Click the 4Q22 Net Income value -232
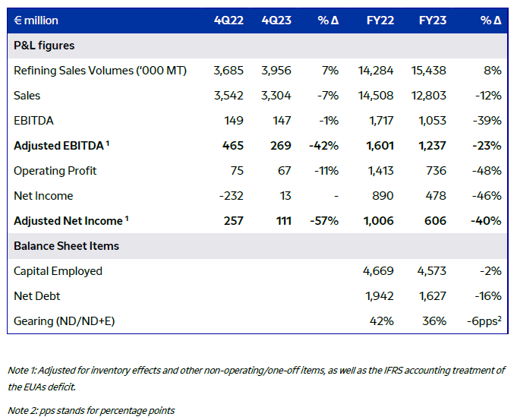517x420 pixels. (231, 196)
